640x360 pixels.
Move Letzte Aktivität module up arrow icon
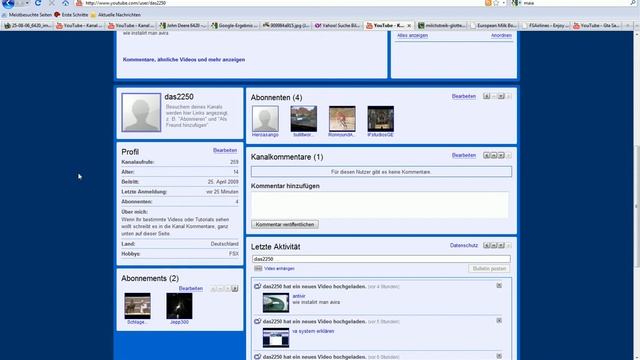pyautogui.click(x=494, y=245)
